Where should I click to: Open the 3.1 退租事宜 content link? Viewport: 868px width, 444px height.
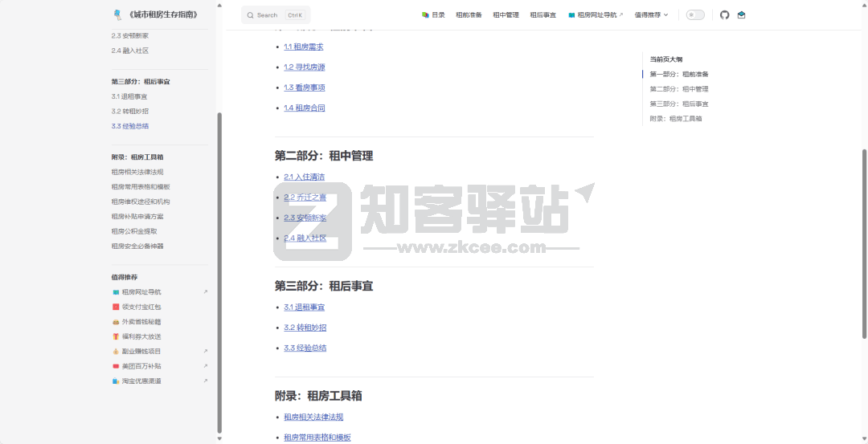[305, 308]
